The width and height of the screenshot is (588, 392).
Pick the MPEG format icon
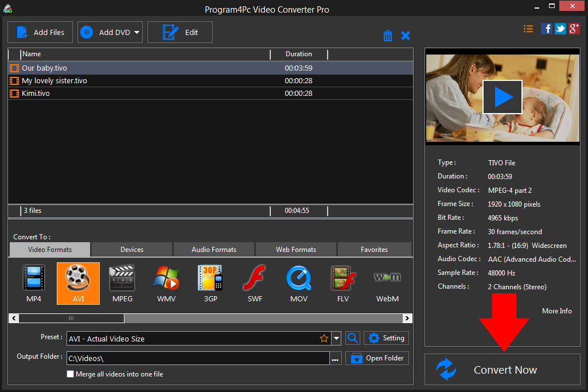point(122,283)
